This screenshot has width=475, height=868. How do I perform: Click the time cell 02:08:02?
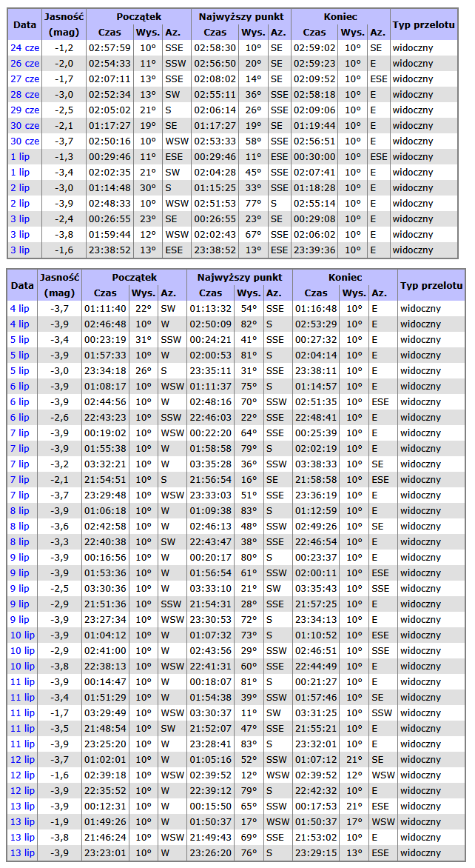[215, 79]
